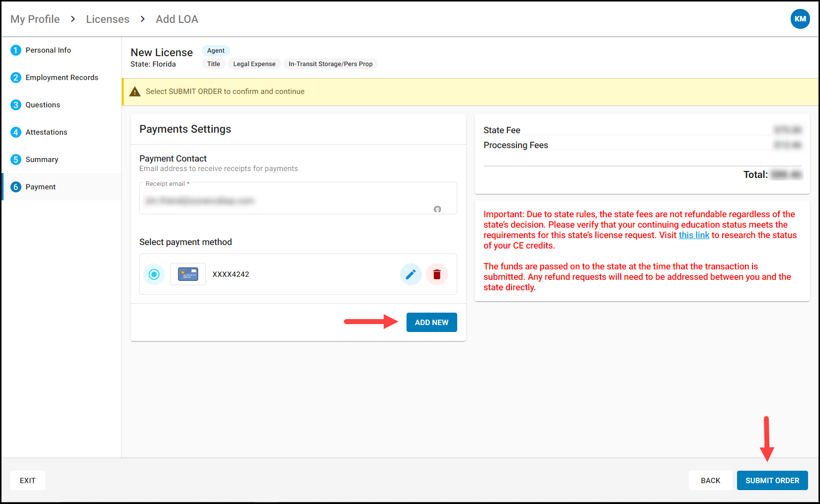Go to Personal Info step

[62, 50]
